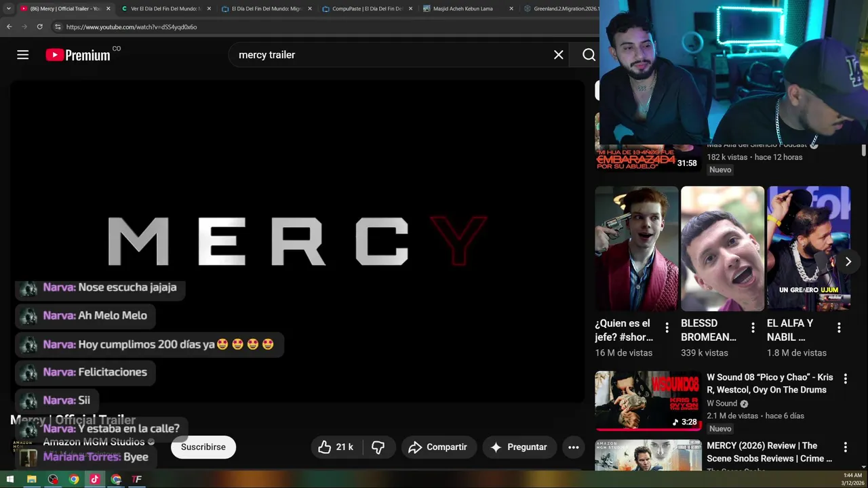Click the Preguntar button

519,447
